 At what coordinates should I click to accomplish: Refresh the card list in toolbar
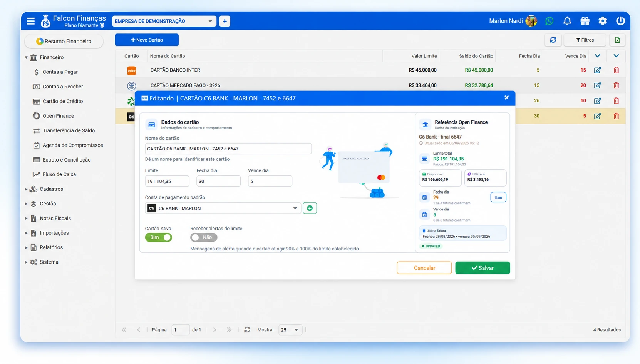pyautogui.click(x=553, y=40)
